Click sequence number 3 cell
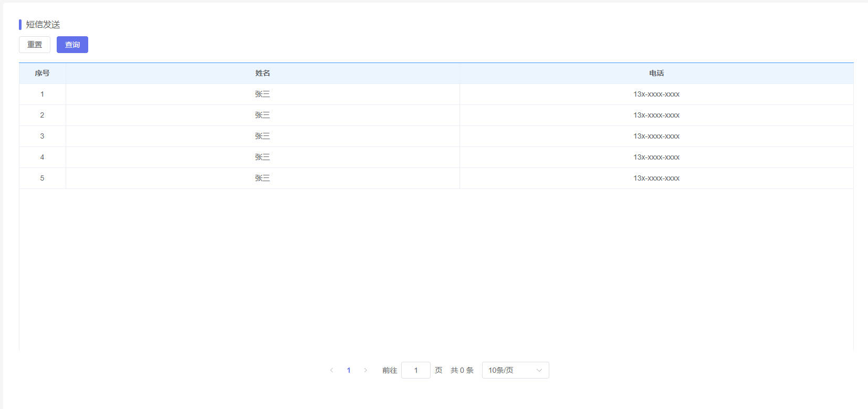Screen dimensions: 868x409 (x=43, y=136)
